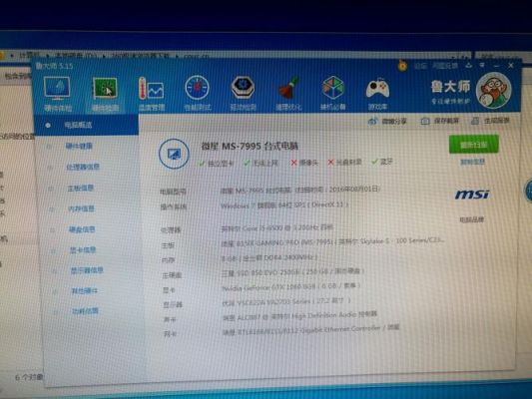Click the Windows 7 operating system value
Image resolution: width=532 pixels, height=399 pixels.
tap(284, 205)
